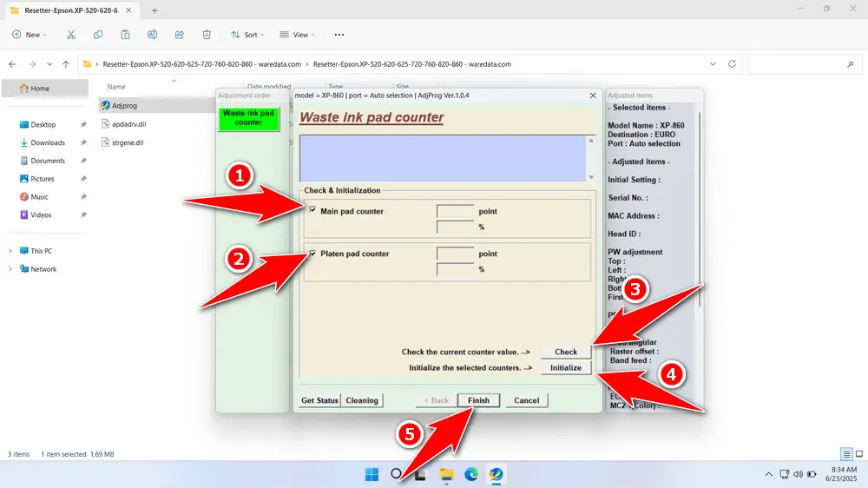Close the Resetter-Epson Explorer tab
This screenshot has height=488, width=868.
tap(128, 10)
